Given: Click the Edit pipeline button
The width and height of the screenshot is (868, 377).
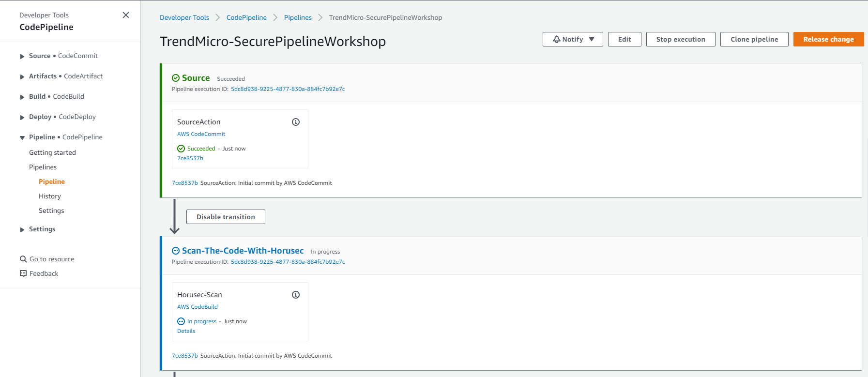Looking at the screenshot, I should click(x=624, y=39).
